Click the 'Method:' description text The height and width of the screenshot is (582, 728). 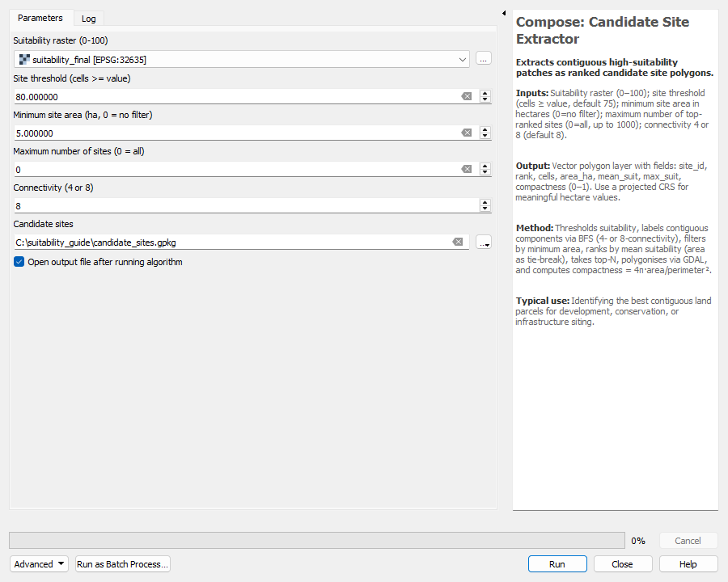click(613, 249)
